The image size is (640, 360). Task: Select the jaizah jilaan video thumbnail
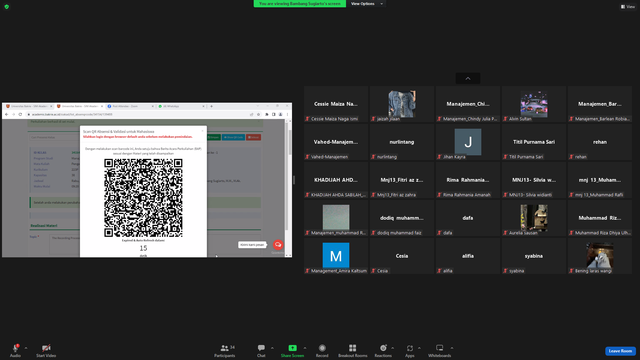402,104
